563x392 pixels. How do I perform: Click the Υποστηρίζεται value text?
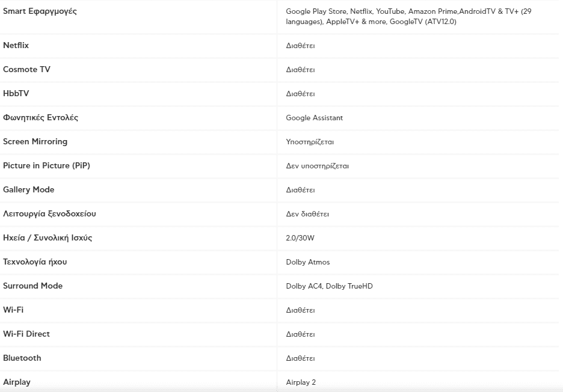[x=310, y=142]
